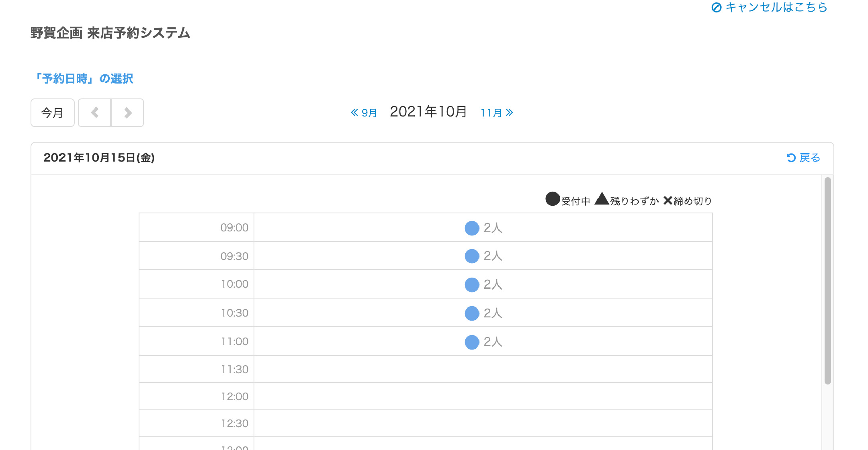Click the 受付中 legend circle icon
868x450 pixels.
pos(553,198)
